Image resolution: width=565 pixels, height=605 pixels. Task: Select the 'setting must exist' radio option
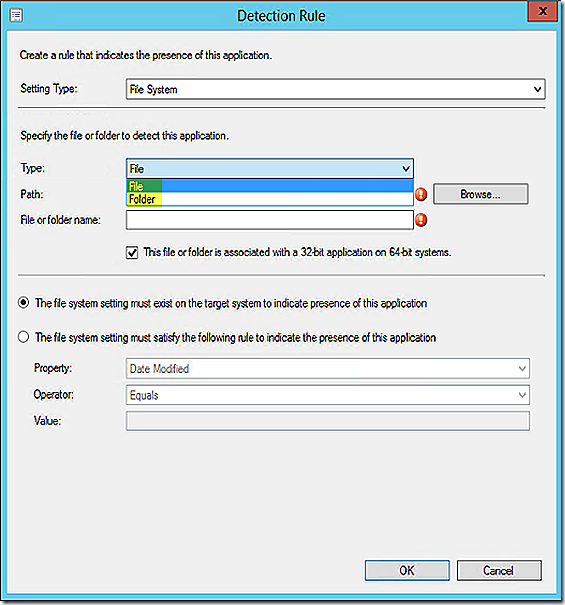[x=24, y=303]
